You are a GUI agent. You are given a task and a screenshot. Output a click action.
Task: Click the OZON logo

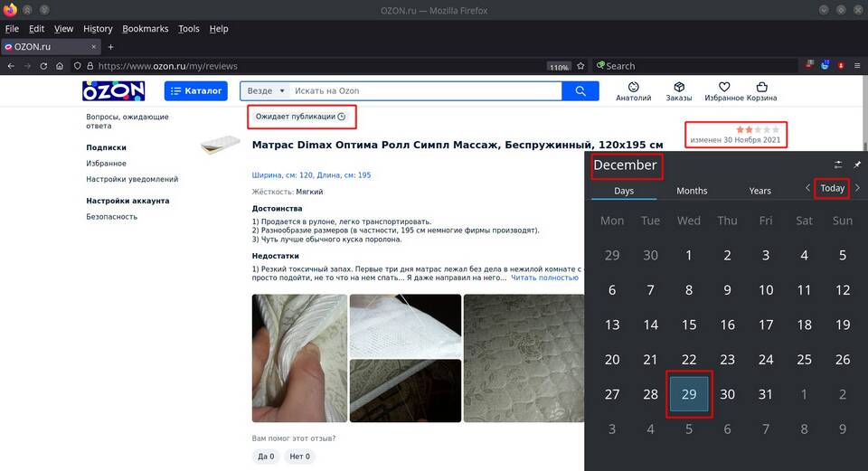pyautogui.click(x=113, y=91)
